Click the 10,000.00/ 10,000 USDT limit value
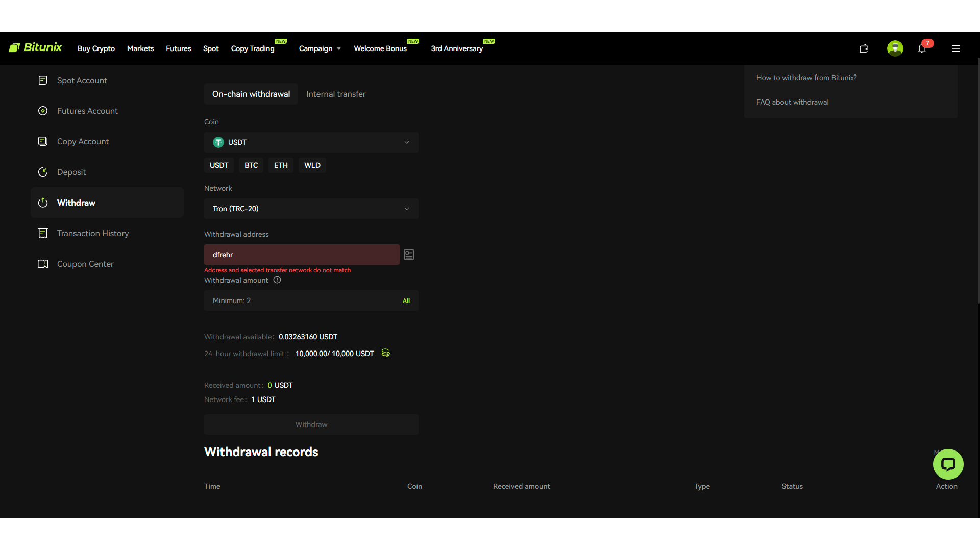Screen dimensions: 980x551 pos(334,354)
